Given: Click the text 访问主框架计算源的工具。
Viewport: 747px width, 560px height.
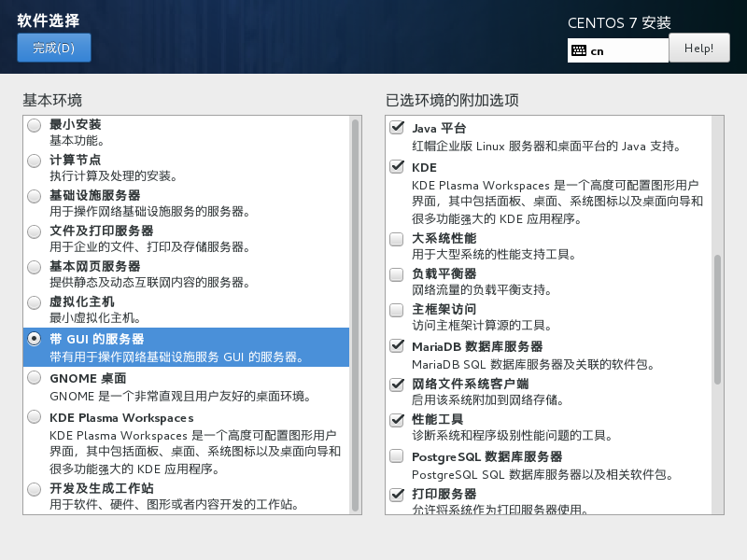Looking at the screenshot, I should point(482,326).
